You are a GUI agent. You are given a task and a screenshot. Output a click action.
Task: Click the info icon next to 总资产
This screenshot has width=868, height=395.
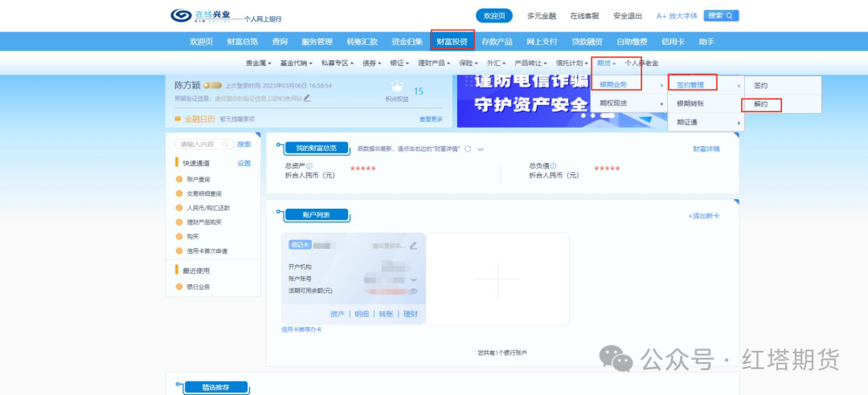[309, 166]
